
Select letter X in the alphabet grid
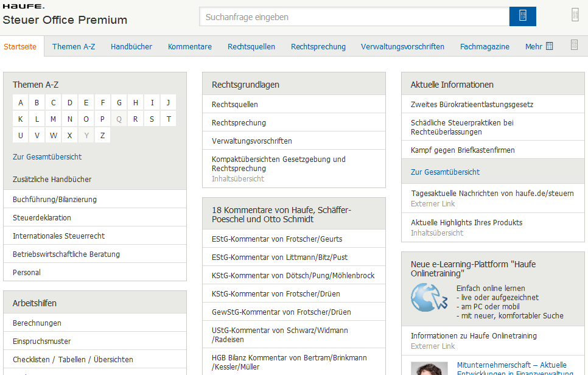pos(70,135)
